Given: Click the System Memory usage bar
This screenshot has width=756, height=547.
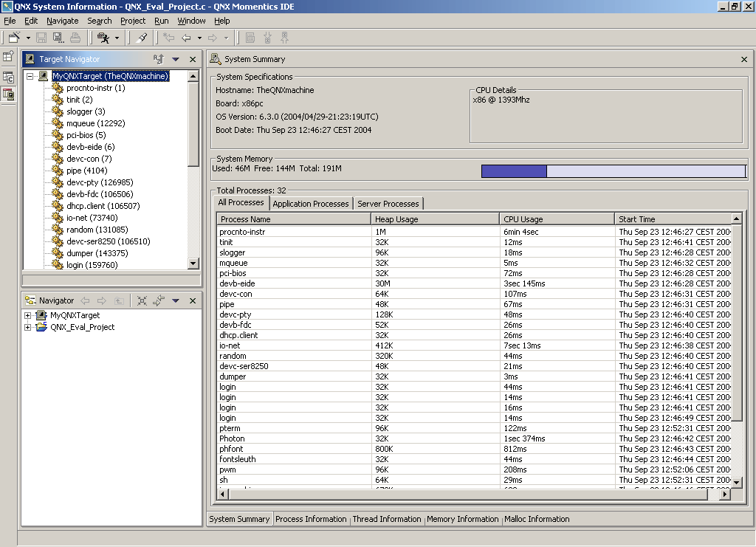Looking at the screenshot, I should coord(613,171).
